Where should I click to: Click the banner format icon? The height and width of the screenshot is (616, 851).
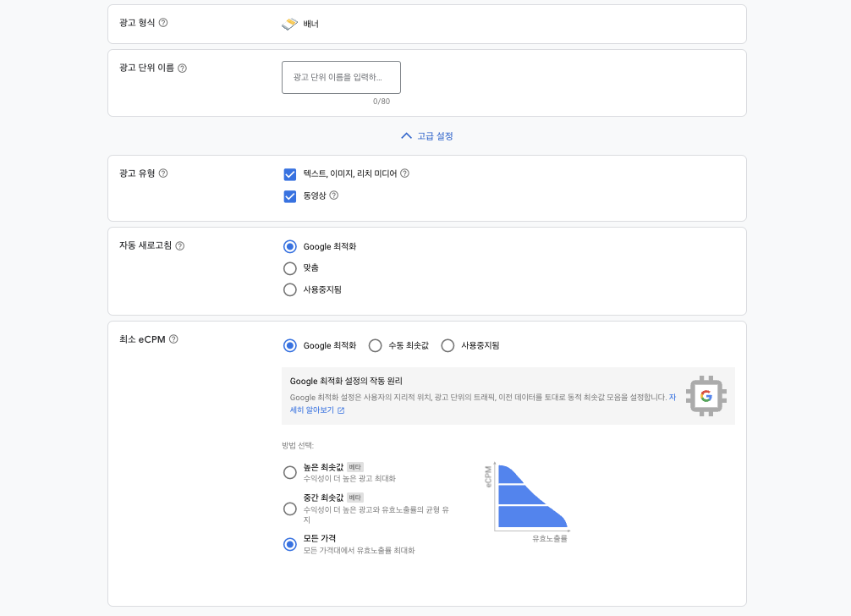pyautogui.click(x=290, y=24)
